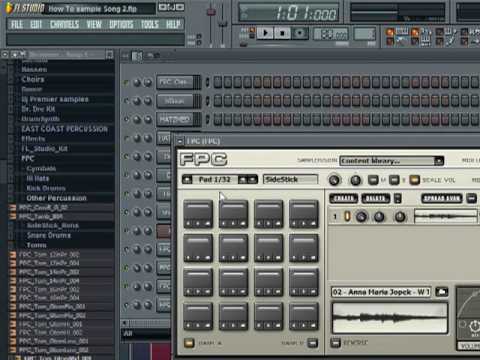The image size is (480, 360).
Task: Toggle the first step of the second channel
Action: click(217, 100)
